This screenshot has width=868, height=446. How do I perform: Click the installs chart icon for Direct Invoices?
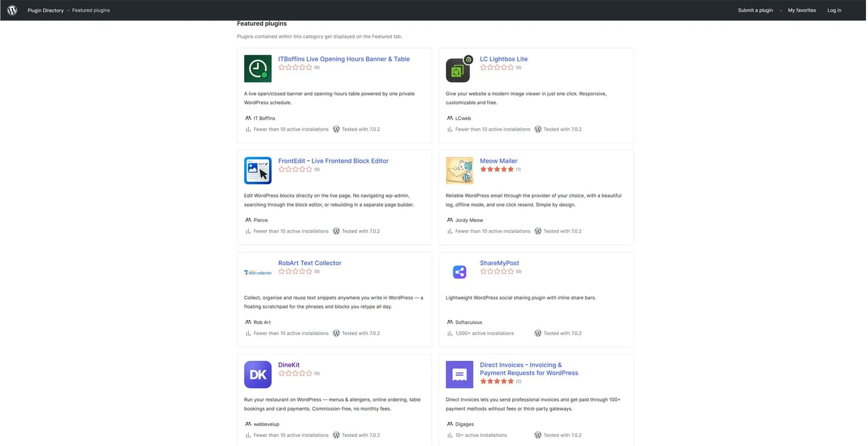click(450, 436)
